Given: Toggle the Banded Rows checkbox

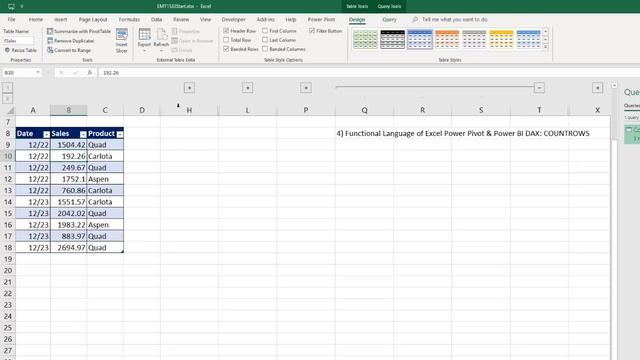Looking at the screenshot, I should click(x=226, y=49).
